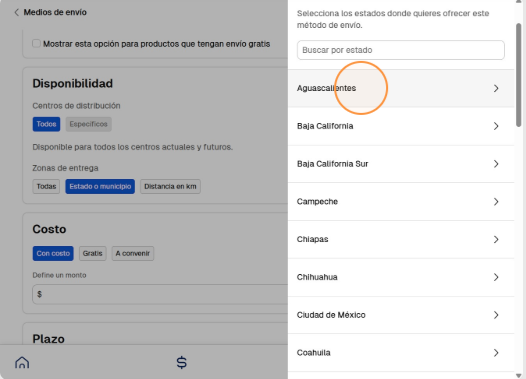The image size is (526, 379).
Task: Select Específicos distribution centers option
Action: [x=89, y=124]
